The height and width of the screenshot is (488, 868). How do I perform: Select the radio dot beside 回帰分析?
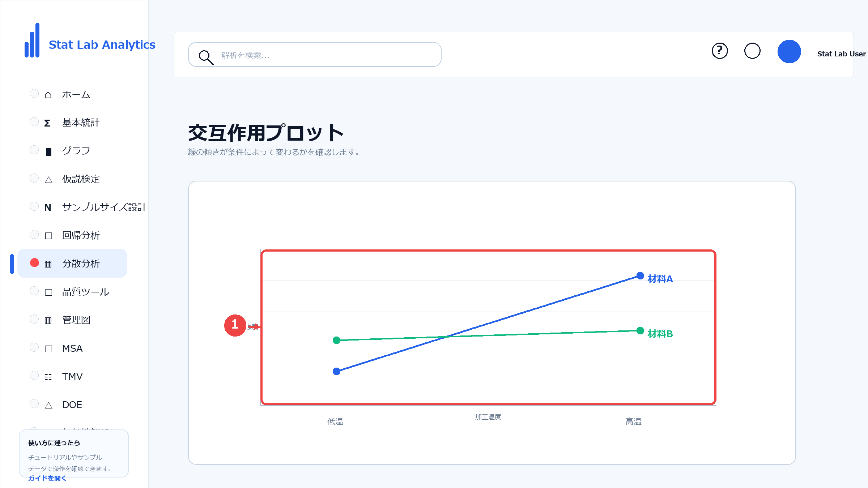34,235
